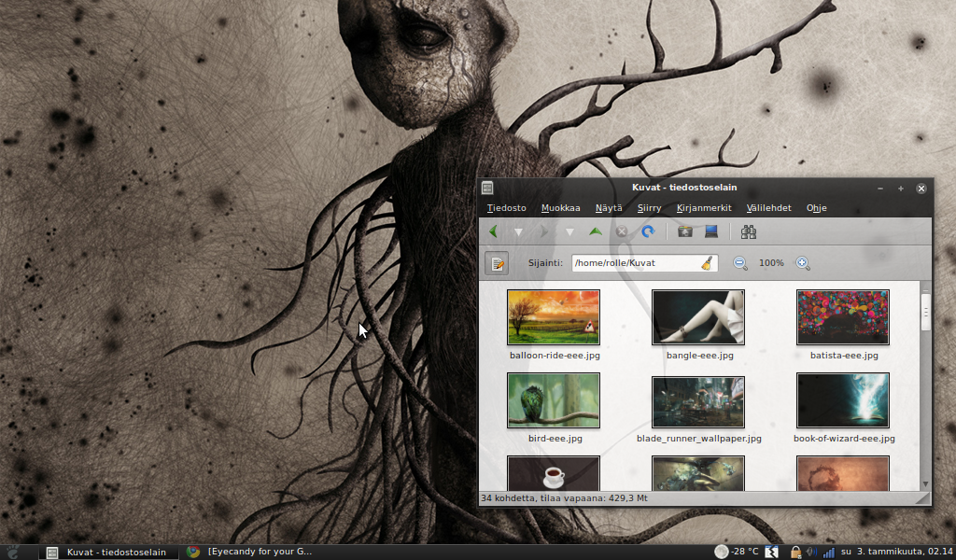Open the Kirjanmerkit menu
Viewport: 956px width, 560px height.
[704, 208]
